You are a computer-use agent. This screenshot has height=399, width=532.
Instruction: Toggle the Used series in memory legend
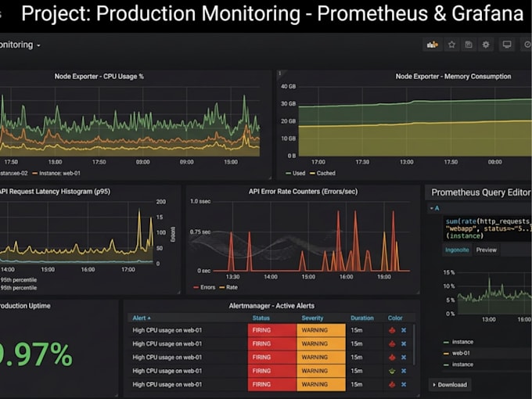[x=295, y=174]
